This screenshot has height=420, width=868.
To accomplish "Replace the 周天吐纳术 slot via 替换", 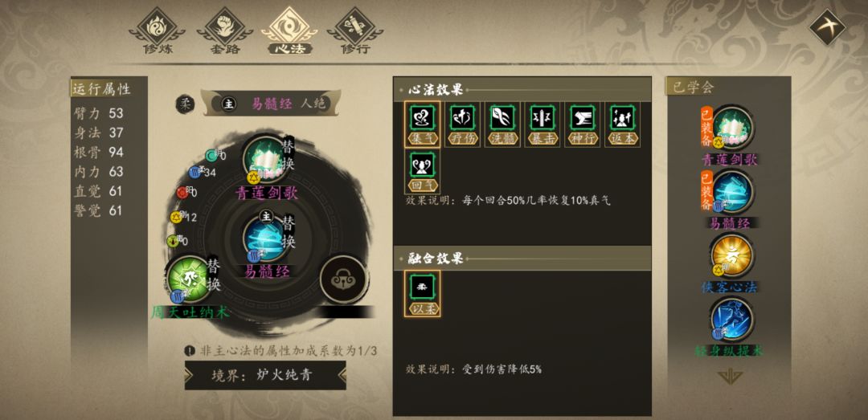I will tap(214, 275).
